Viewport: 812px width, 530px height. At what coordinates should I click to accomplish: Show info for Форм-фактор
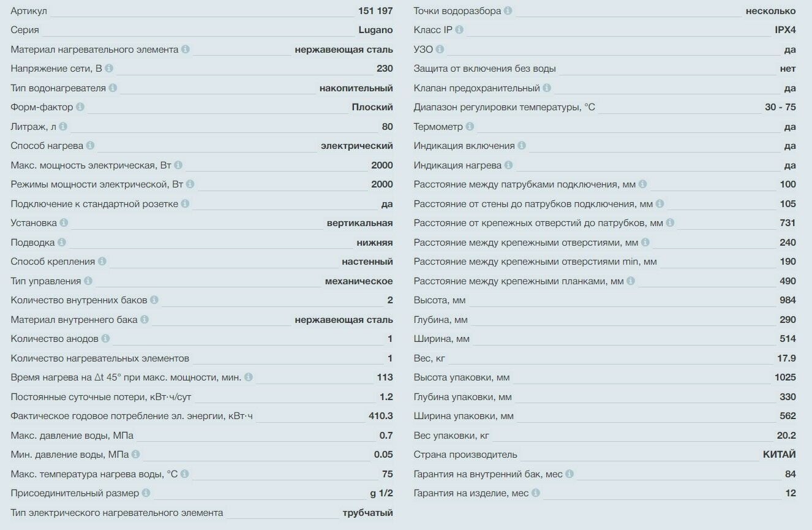[x=80, y=107]
